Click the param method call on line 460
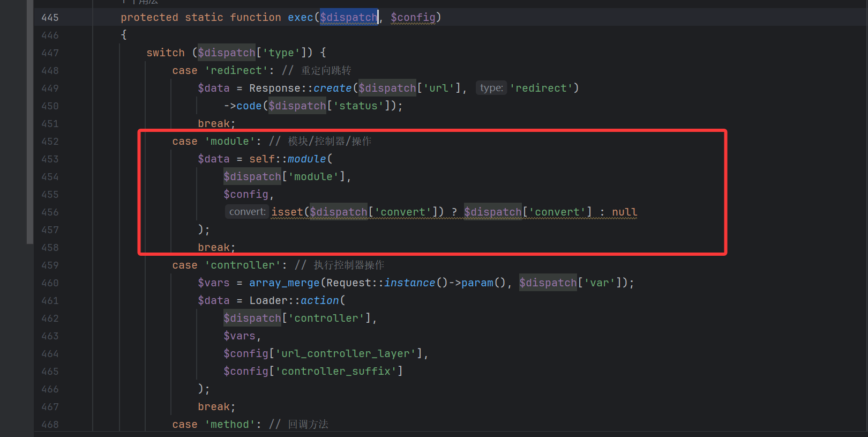This screenshot has width=868, height=437. pos(477,283)
